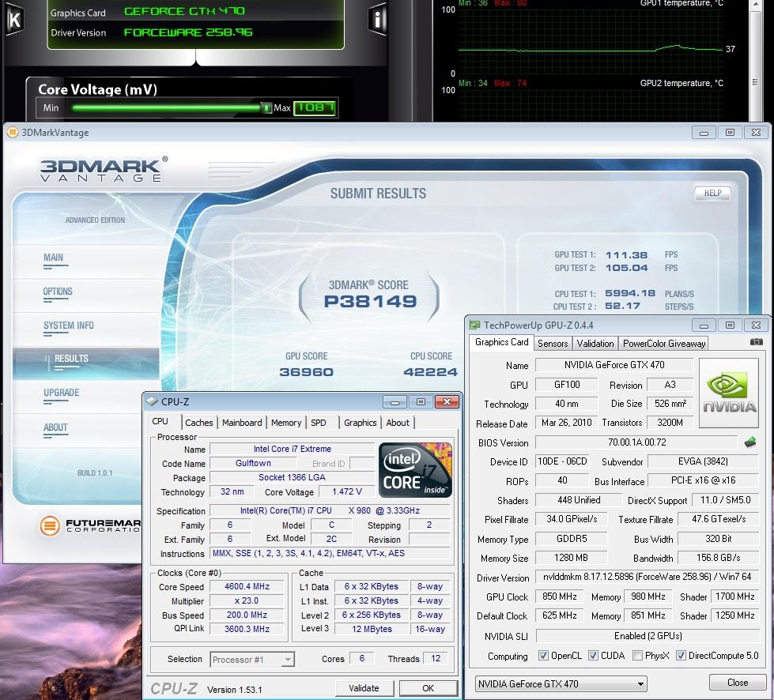774x700 pixels.
Task: Open SYSTEM INFO in 3DMark Vantage
Action: pos(69,326)
